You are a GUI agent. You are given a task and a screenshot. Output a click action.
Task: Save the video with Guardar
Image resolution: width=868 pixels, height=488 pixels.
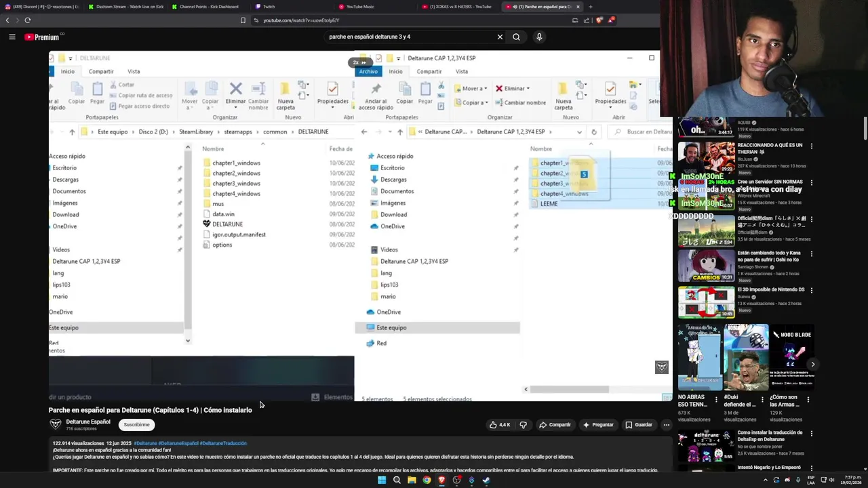pyautogui.click(x=638, y=425)
